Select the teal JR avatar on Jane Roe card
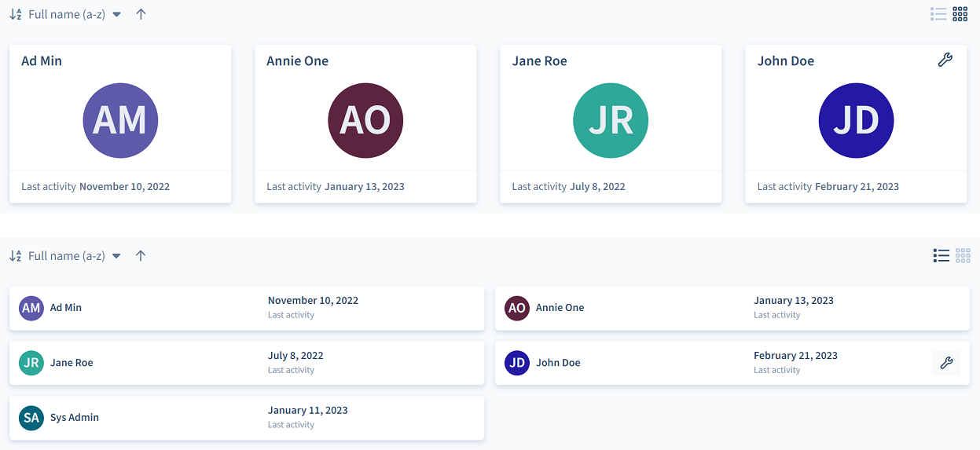 [611, 120]
